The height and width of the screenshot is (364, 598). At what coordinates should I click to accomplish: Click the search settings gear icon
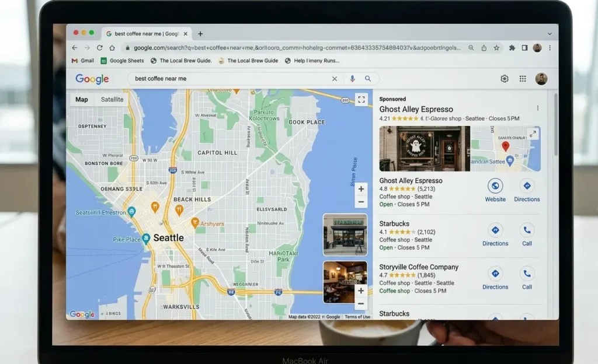(x=505, y=78)
